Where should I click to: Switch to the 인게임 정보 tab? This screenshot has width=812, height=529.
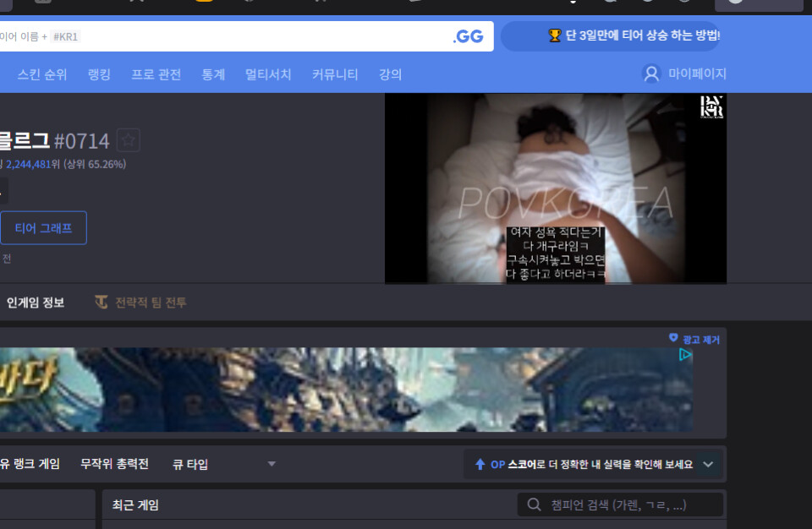(35, 303)
